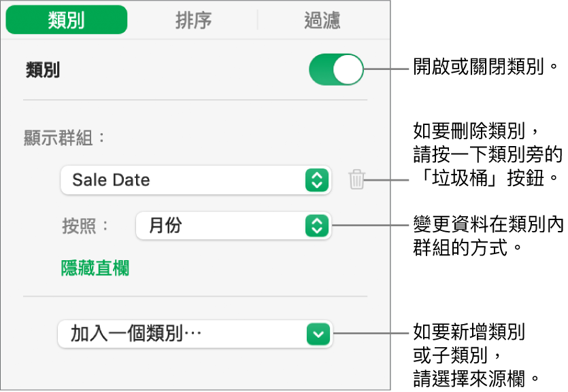Click the 類別 toggle knob

coord(347,70)
